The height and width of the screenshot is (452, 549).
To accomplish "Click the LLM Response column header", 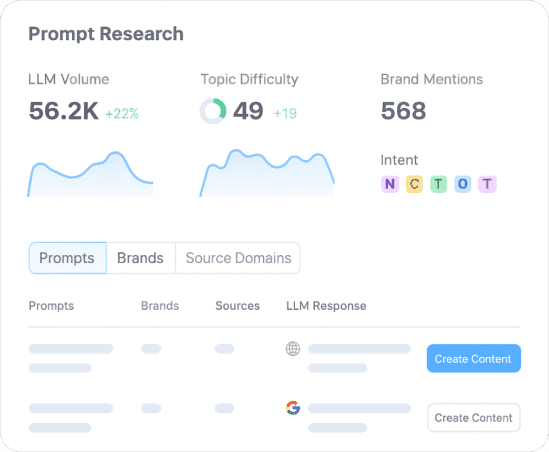I will [x=326, y=306].
